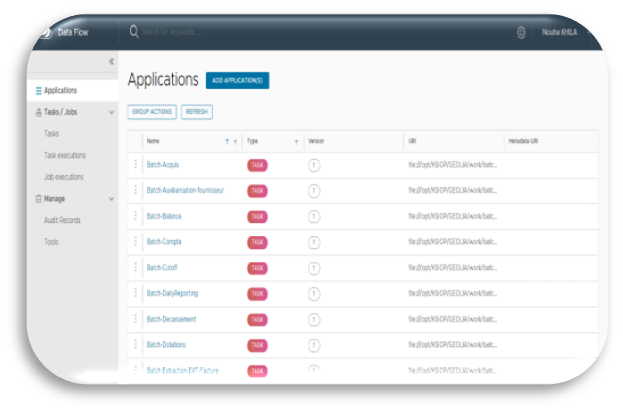Click version circle icon for Batch-Cutoff
This screenshot has width=623, height=412.
click(314, 268)
